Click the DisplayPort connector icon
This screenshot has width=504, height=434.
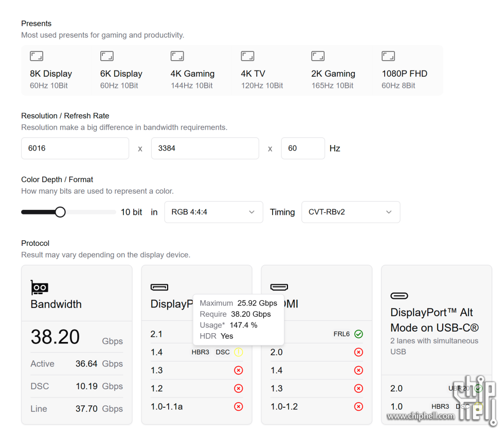tap(159, 287)
